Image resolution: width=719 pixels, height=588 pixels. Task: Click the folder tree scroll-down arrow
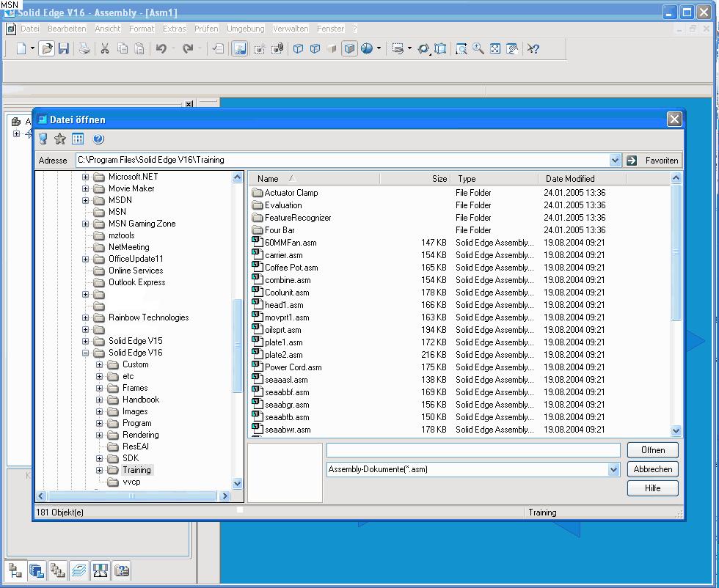pos(237,483)
